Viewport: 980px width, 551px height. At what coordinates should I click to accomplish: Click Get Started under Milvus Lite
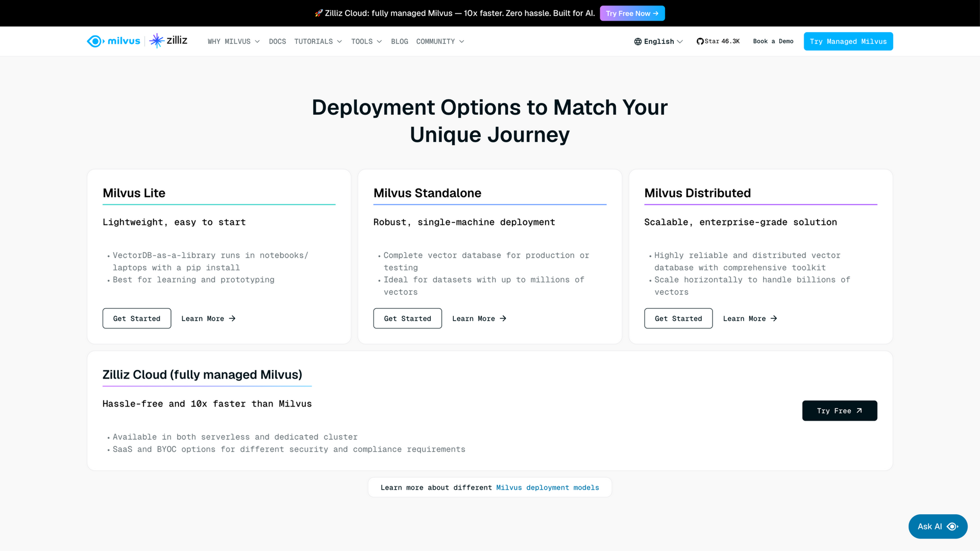[x=137, y=318]
